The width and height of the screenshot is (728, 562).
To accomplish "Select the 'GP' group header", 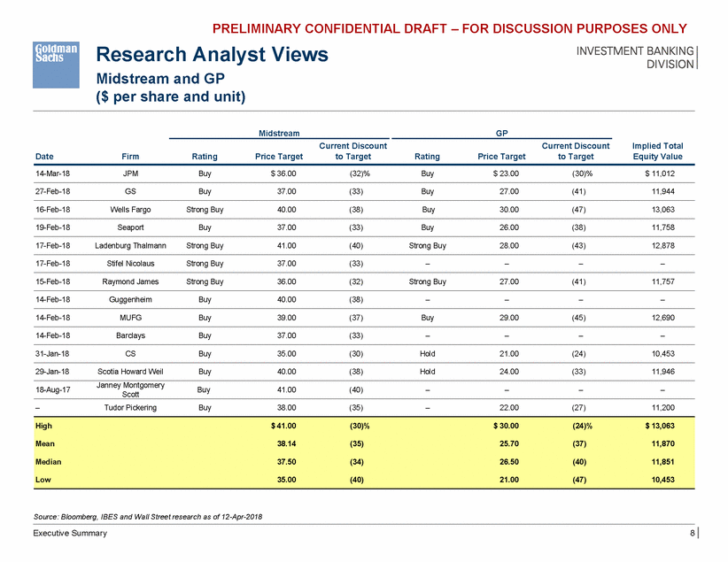I will point(501,133).
